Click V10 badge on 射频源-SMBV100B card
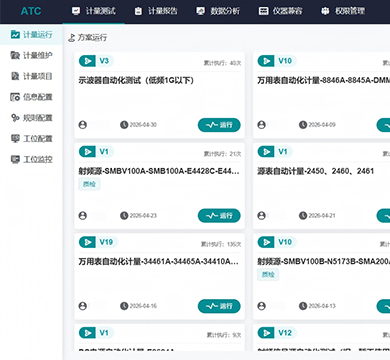This screenshot has width=390, height=360. coord(285,242)
